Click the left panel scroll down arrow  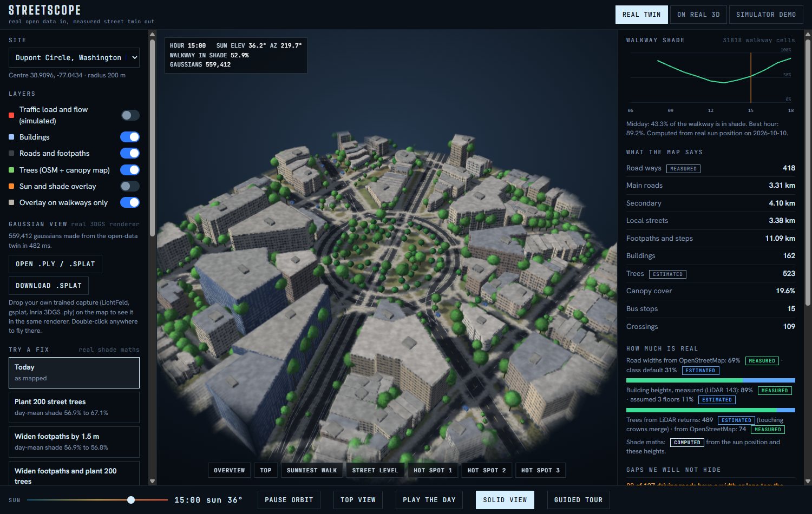(x=152, y=481)
